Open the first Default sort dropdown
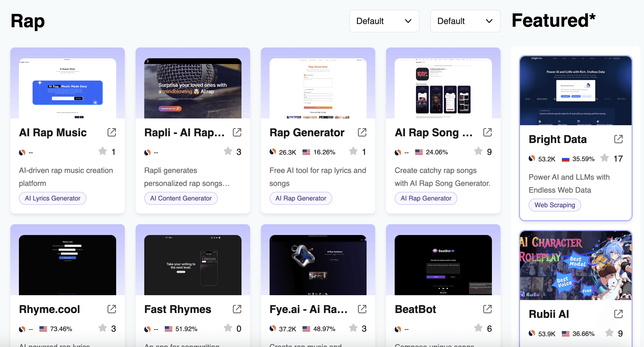The height and width of the screenshot is (347, 644). [384, 21]
